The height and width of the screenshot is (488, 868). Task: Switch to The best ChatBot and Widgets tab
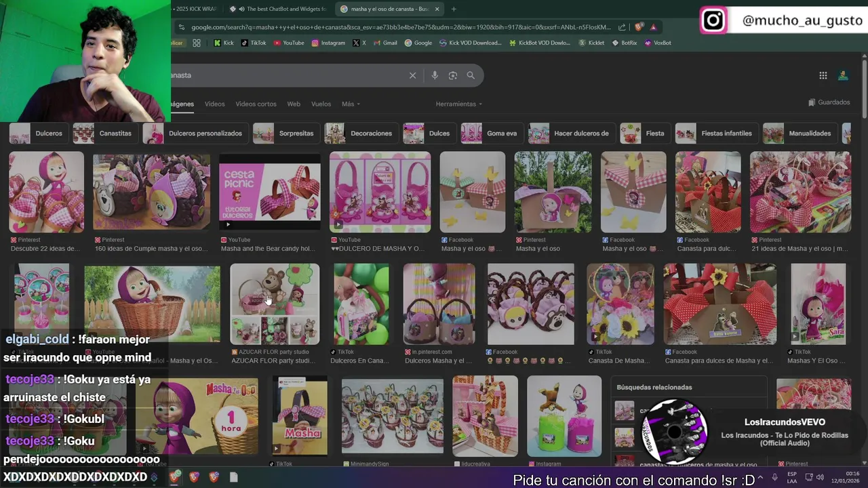pyautogui.click(x=278, y=9)
